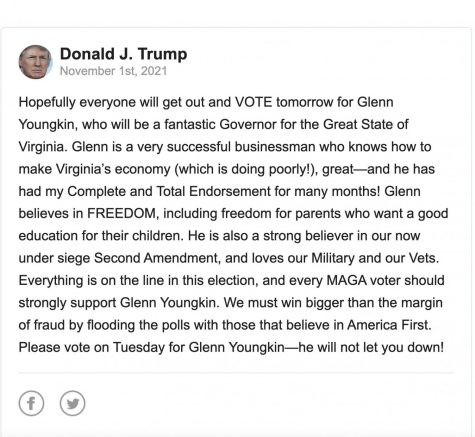Click the words "Second Amendment"
Viewport: 475px width, 437px height.
[x=156, y=258]
